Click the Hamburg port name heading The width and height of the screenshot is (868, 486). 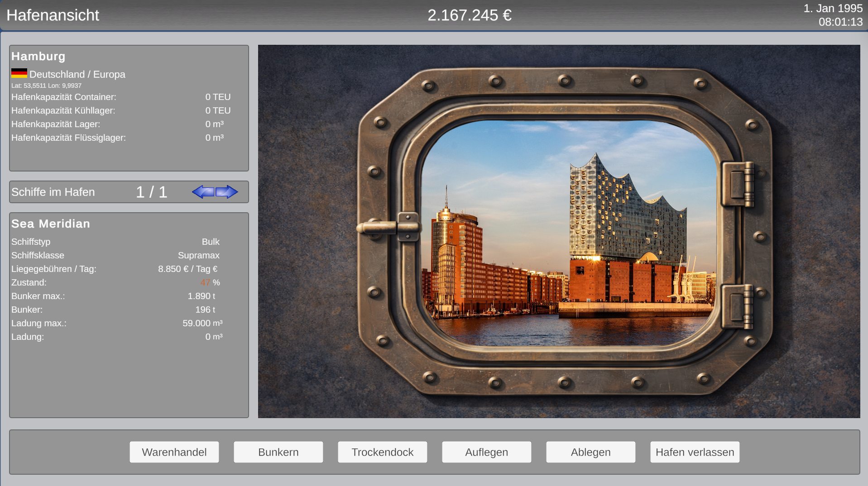(x=38, y=56)
